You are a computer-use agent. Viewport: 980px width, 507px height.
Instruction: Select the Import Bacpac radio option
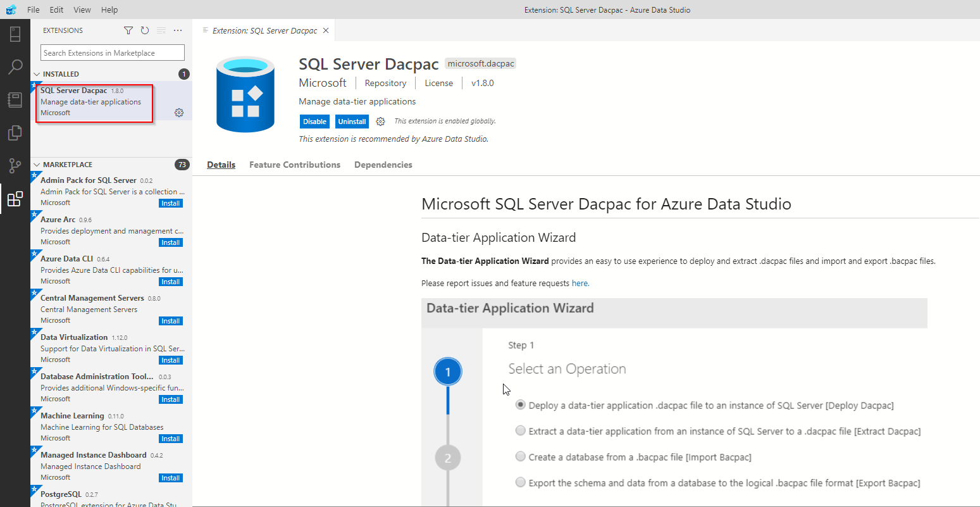pos(520,456)
